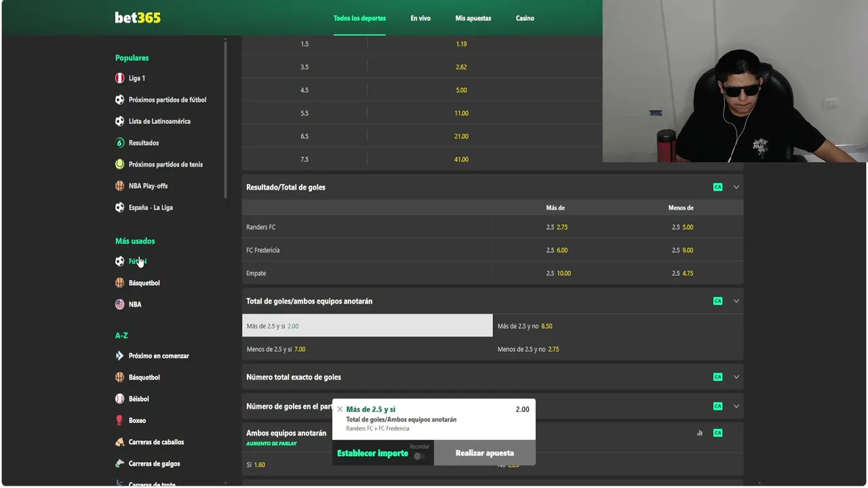Click the USA flag icon beside NBA

click(120, 305)
